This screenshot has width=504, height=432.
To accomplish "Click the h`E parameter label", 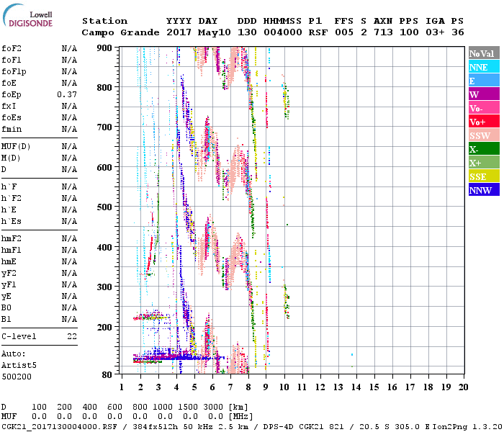I will [x=9, y=210].
